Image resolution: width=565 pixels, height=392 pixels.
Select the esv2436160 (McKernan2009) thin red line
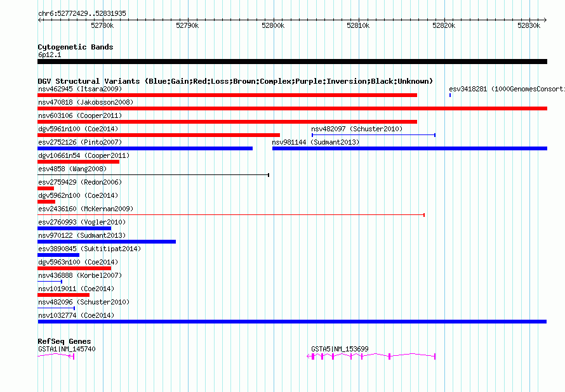click(x=231, y=215)
